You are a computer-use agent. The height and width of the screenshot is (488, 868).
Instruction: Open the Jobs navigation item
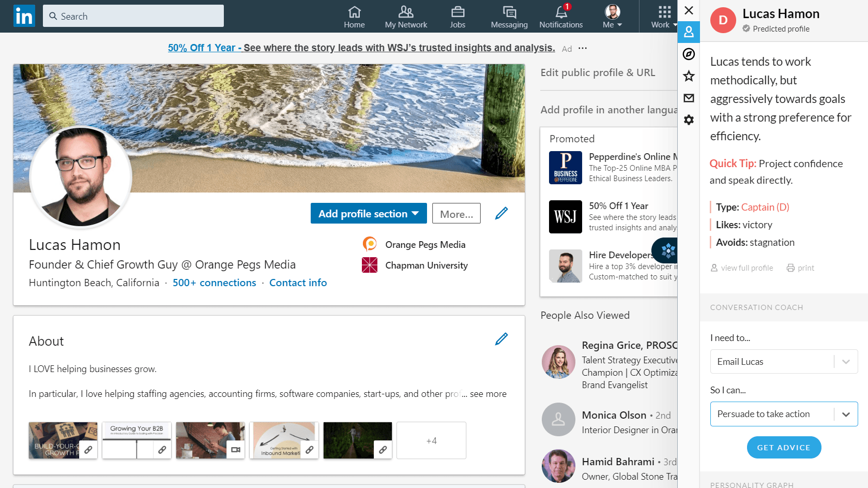pos(458,17)
